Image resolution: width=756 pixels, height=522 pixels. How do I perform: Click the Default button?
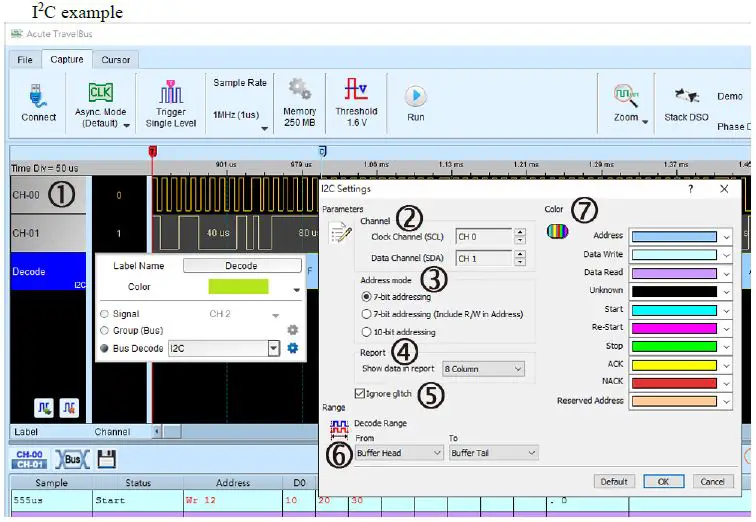coord(616,482)
